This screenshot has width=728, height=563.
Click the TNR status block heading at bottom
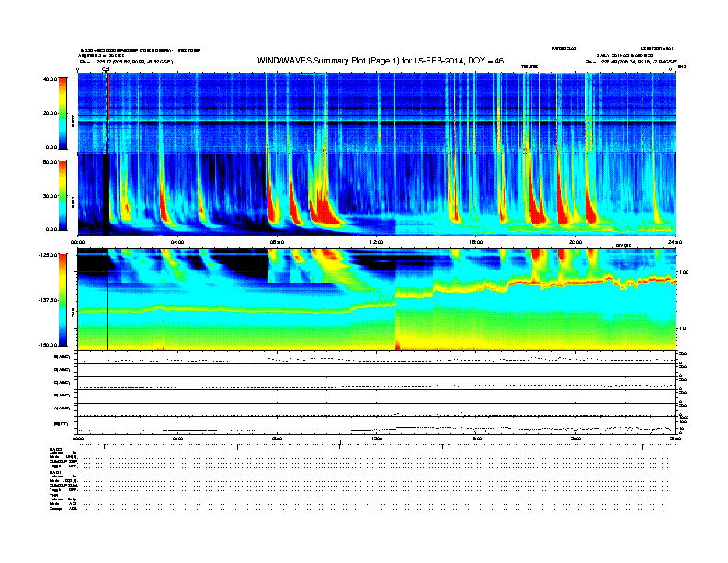pyautogui.click(x=52, y=495)
